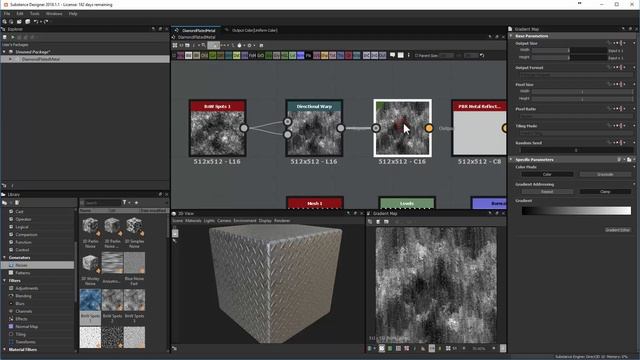This screenshot has height=360, width=640.
Task: Select the Directional Warp node
Action: tap(314, 128)
